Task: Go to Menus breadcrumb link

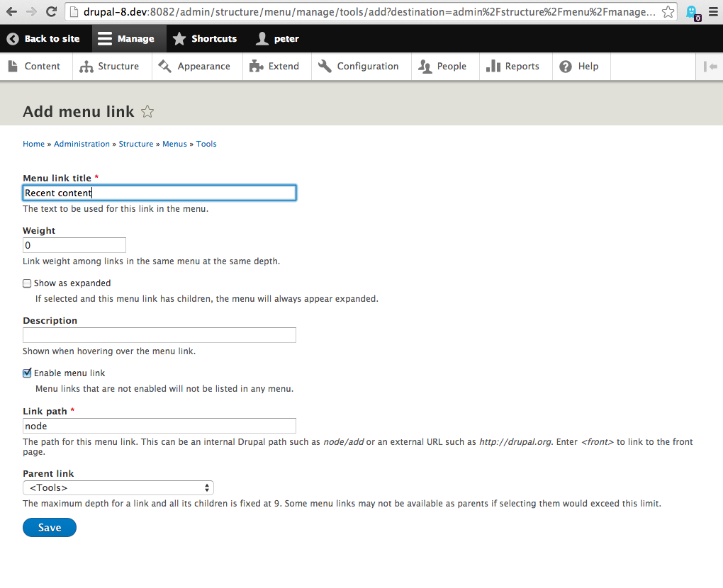Action: coord(174,144)
